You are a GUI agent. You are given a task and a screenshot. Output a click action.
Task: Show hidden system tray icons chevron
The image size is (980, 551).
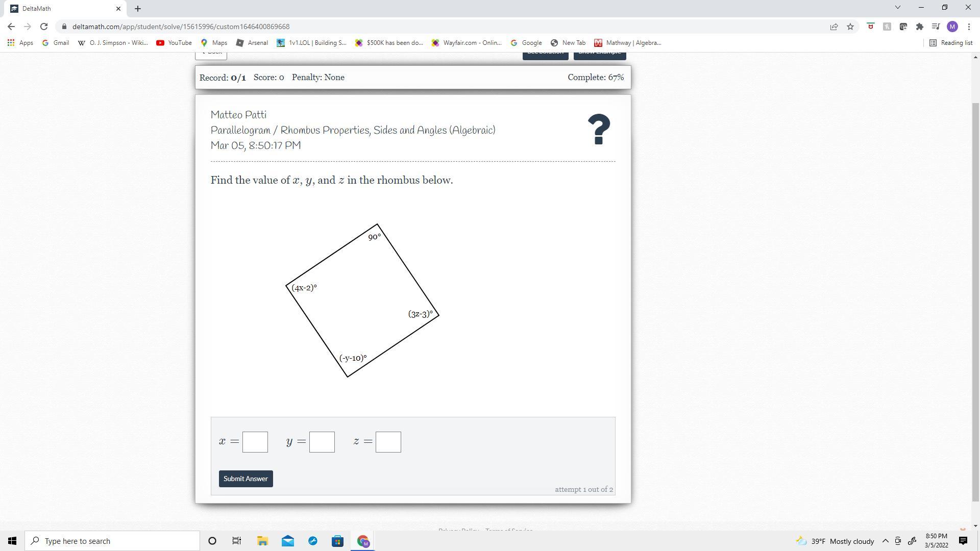(x=886, y=541)
